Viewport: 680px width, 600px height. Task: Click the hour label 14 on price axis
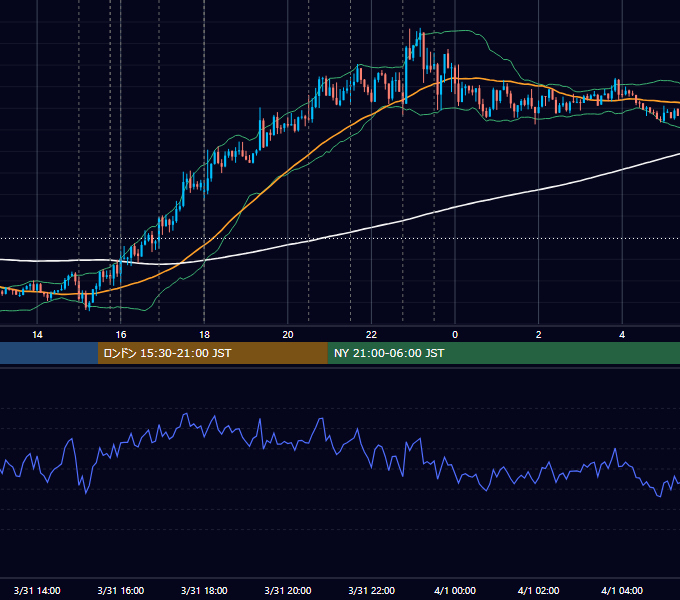point(37,334)
